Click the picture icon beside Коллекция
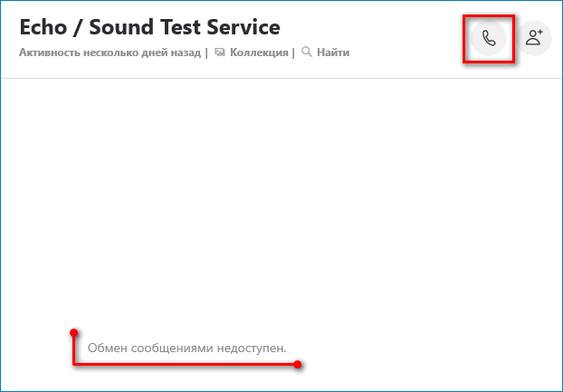563x392 pixels. click(x=220, y=53)
